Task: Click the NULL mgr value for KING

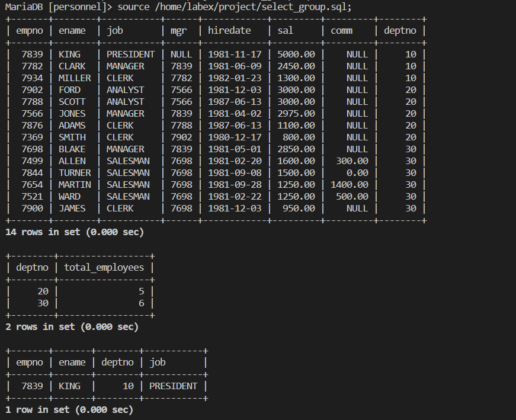Action: point(181,54)
